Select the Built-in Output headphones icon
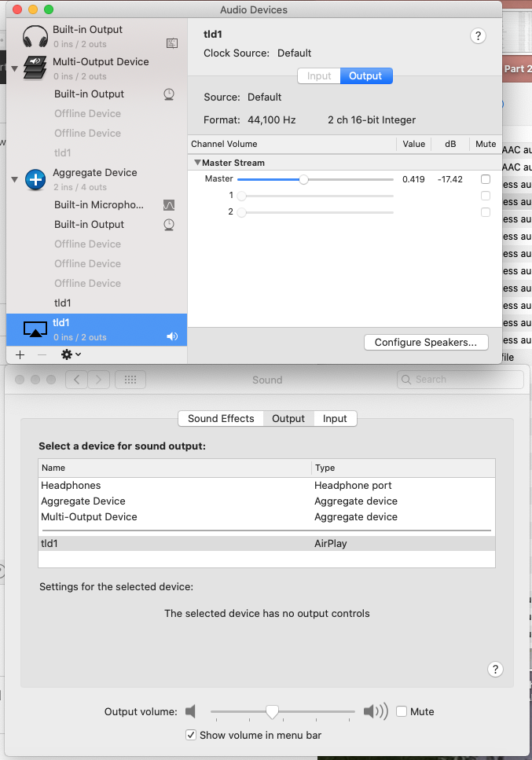532x760 pixels. click(35, 35)
